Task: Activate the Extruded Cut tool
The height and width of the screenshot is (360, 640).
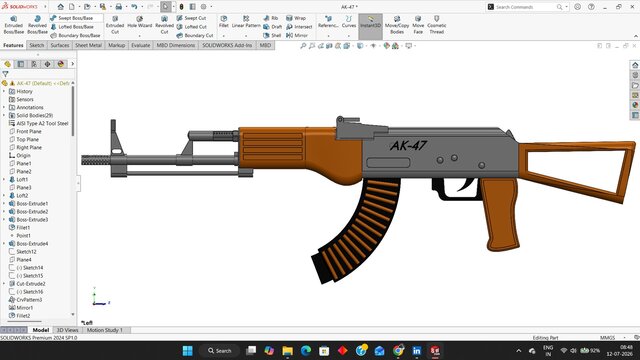Action: [115, 25]
